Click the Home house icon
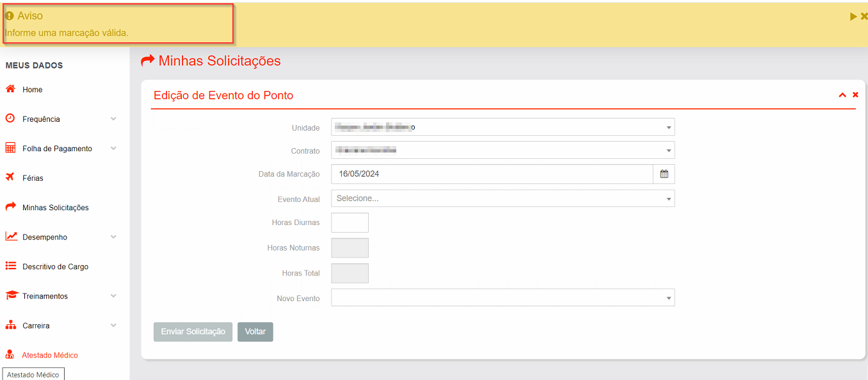Screen dimensions: 868x380 (x=10, y=89)
